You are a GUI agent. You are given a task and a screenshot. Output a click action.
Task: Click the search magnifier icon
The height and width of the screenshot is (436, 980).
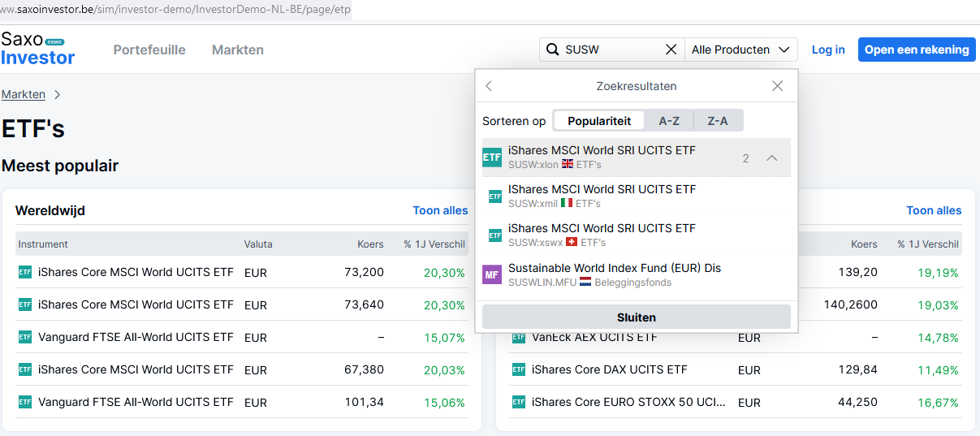click(552, 50)
